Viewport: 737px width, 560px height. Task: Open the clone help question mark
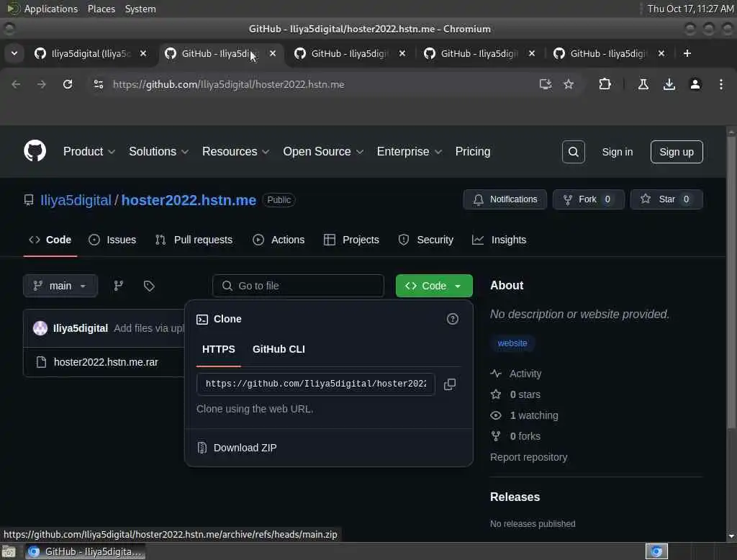[452, 320]
